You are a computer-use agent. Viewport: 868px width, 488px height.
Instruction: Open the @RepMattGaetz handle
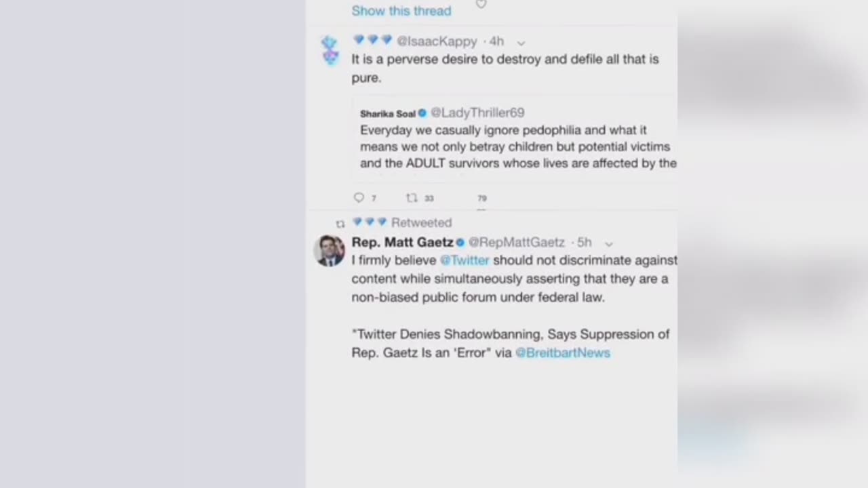coord(517,243)
